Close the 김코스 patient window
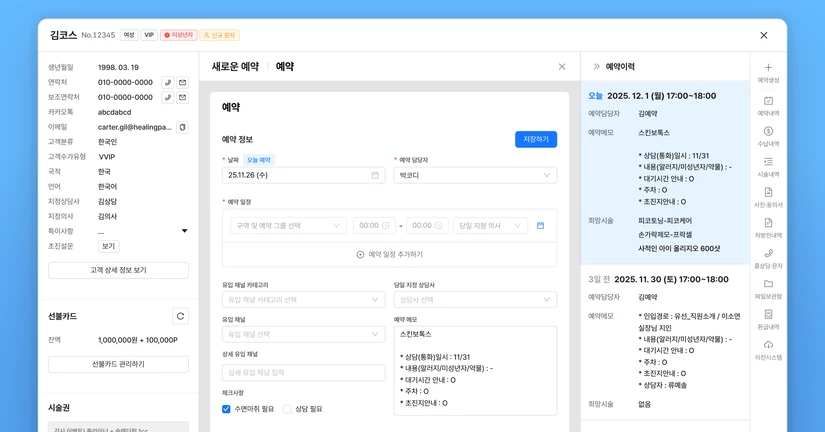The height and width of the screenshot is (432, 825). click(x=763, y=35)
